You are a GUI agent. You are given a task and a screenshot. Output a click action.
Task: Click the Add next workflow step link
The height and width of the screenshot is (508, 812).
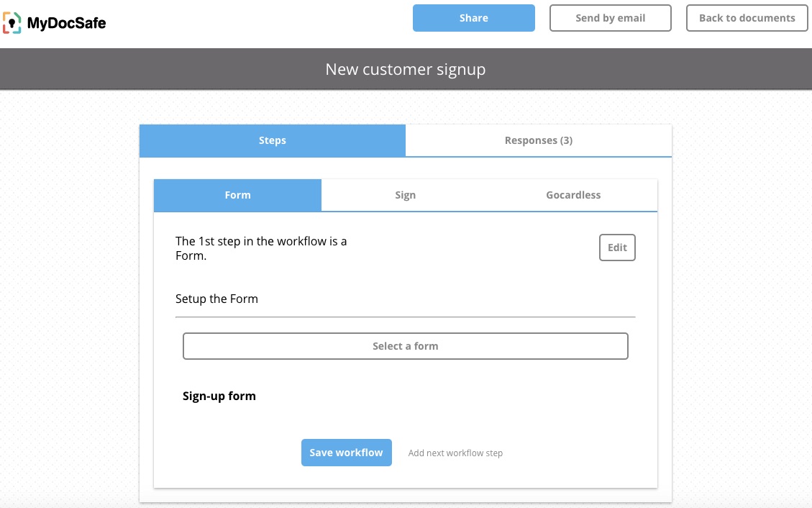(455, 453)
